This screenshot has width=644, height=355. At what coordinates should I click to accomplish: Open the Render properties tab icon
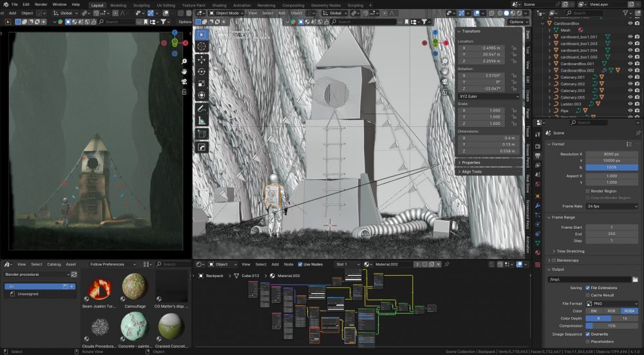(x=538, y=146)
